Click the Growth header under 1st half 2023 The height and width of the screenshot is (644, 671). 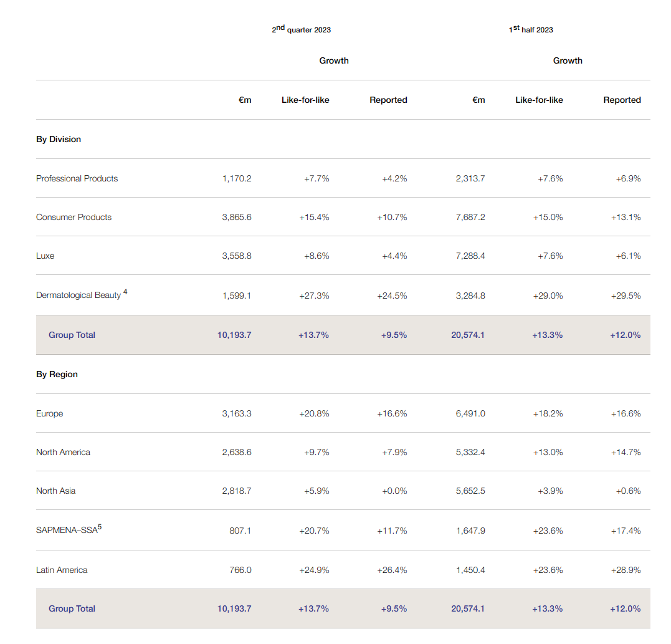[568, 61]
